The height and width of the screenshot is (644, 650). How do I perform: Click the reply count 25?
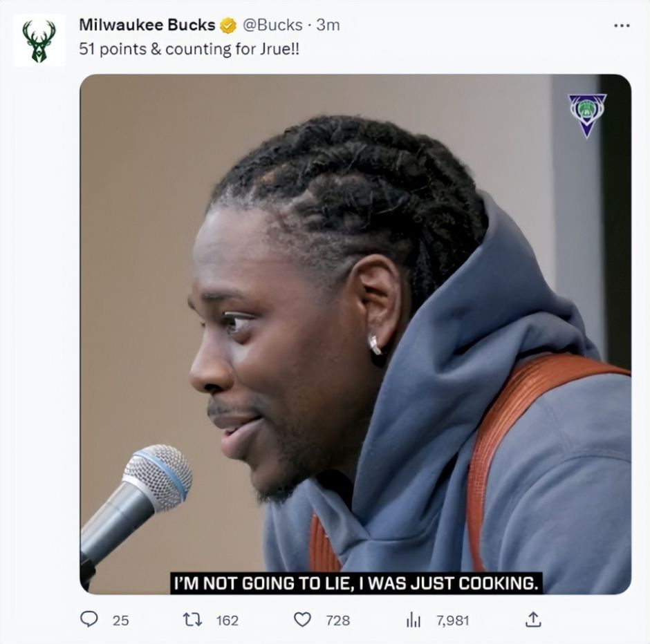(120, 621)
